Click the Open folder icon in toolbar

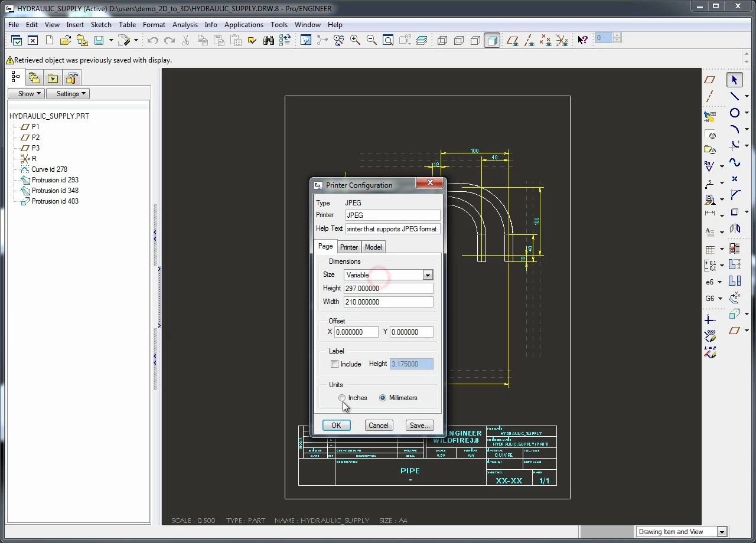66,40
